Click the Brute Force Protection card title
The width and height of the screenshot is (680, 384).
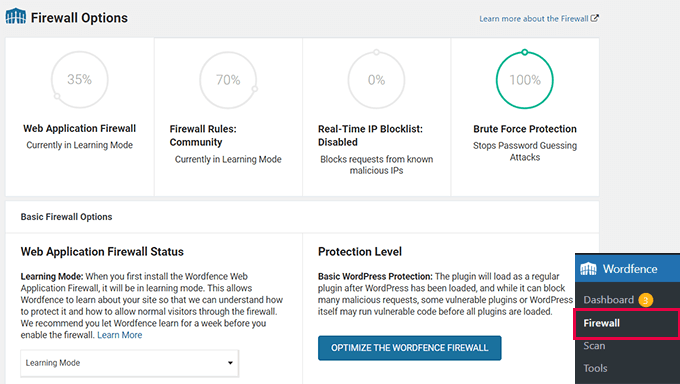[525, 129]
